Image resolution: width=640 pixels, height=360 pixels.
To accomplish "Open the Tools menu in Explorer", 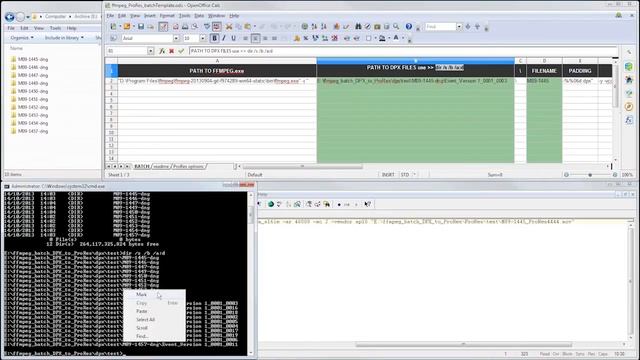I will 56,28.
